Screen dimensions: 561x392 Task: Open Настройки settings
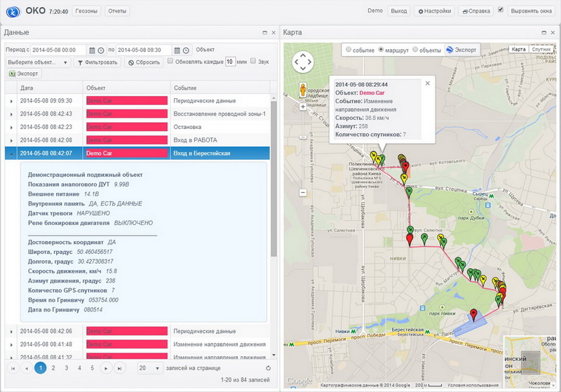(434, 11)
